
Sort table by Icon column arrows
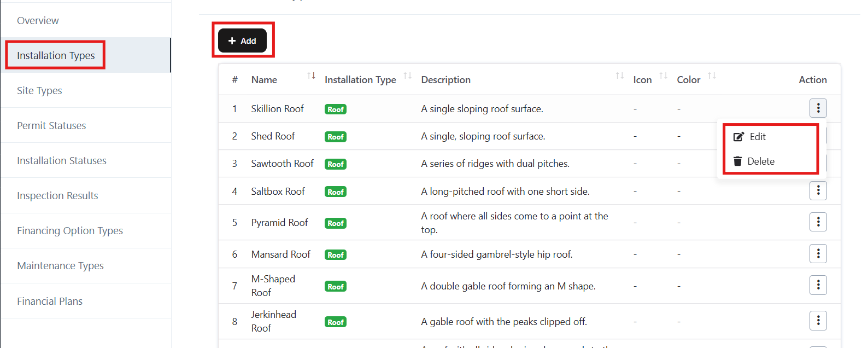(663, 76)
